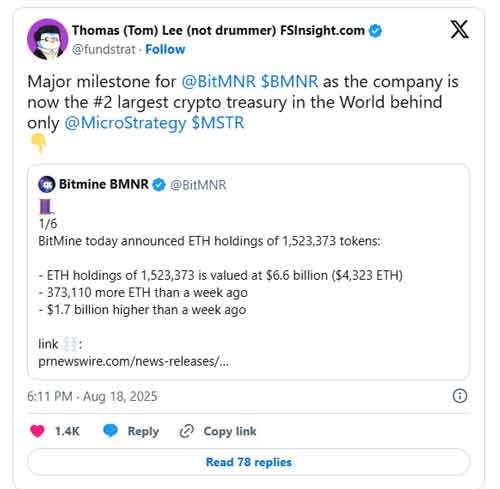Open the quoted Bitmine tweet text
500x489 pixels.
point(220,275)
